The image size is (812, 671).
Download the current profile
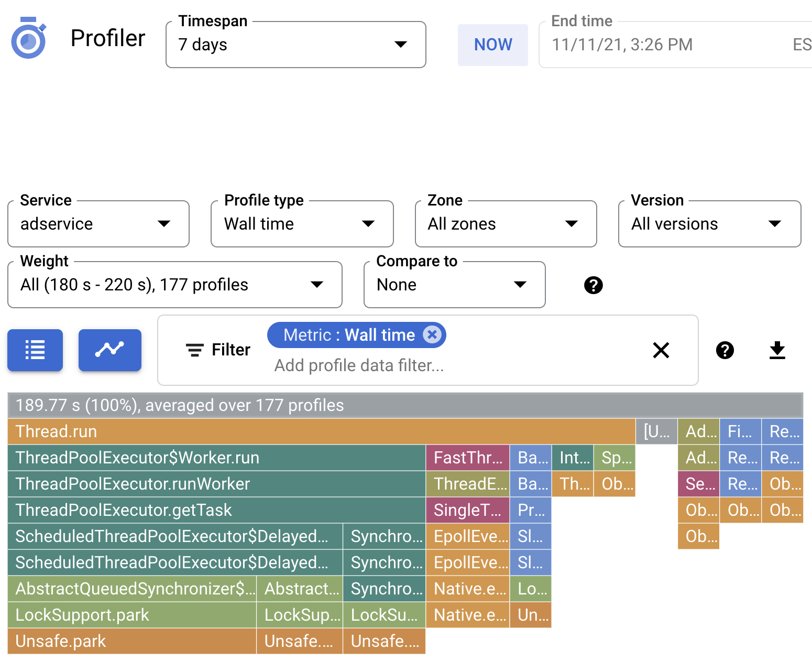(x=777, y=350)
